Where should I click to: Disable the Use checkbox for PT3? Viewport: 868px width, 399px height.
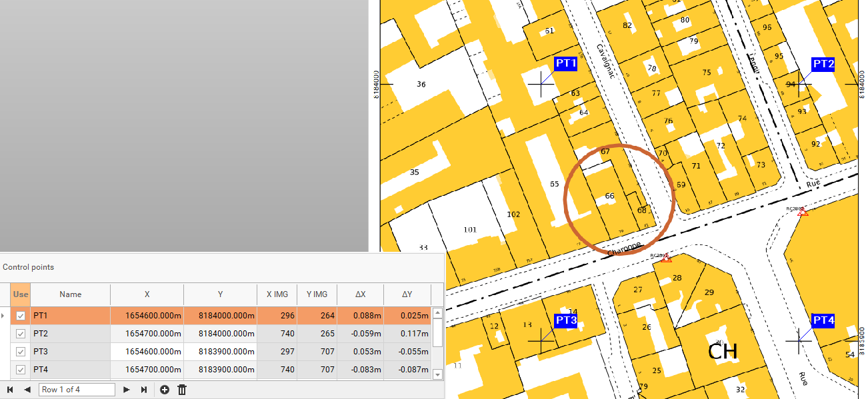click(21, 352)
